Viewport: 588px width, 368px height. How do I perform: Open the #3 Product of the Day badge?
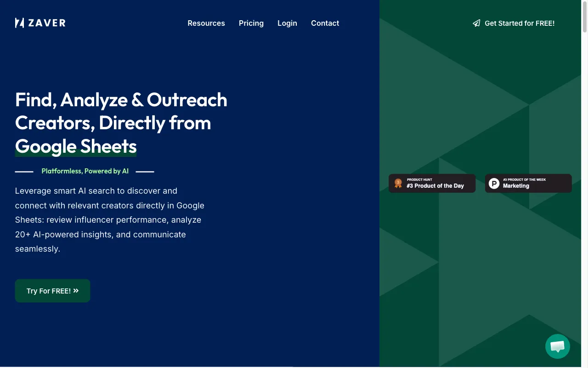point(432,183)
